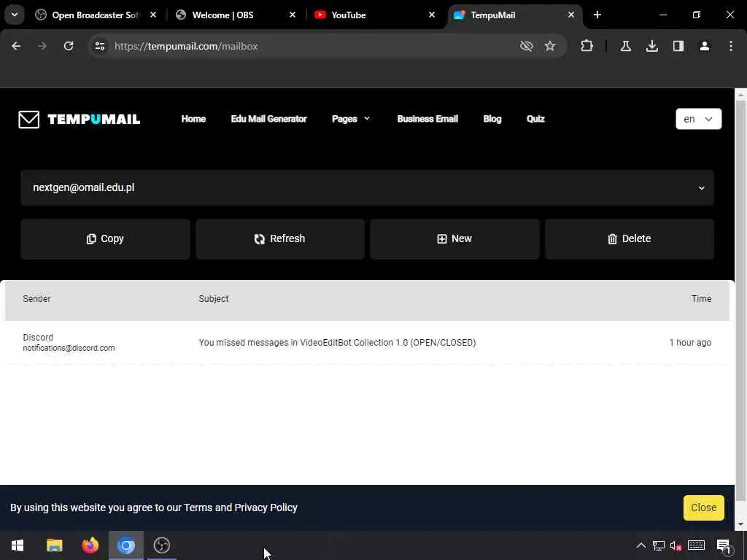Open the Extensions puzzle icon
The width and height of the screenshot is (747, 560).
[587, 46]
